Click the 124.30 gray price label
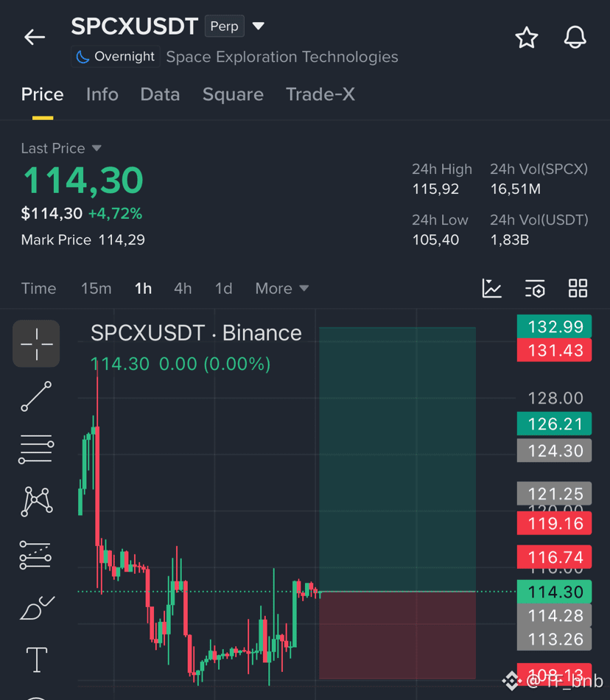This screenshot has height=700, width=610. click(554, 450)
